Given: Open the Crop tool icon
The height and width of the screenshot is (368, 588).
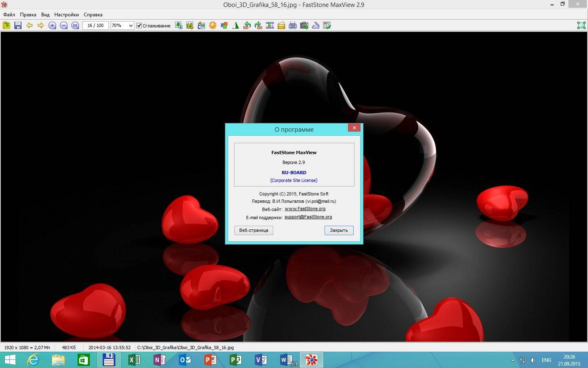Looking at the screenshot, I should point(190,25).
